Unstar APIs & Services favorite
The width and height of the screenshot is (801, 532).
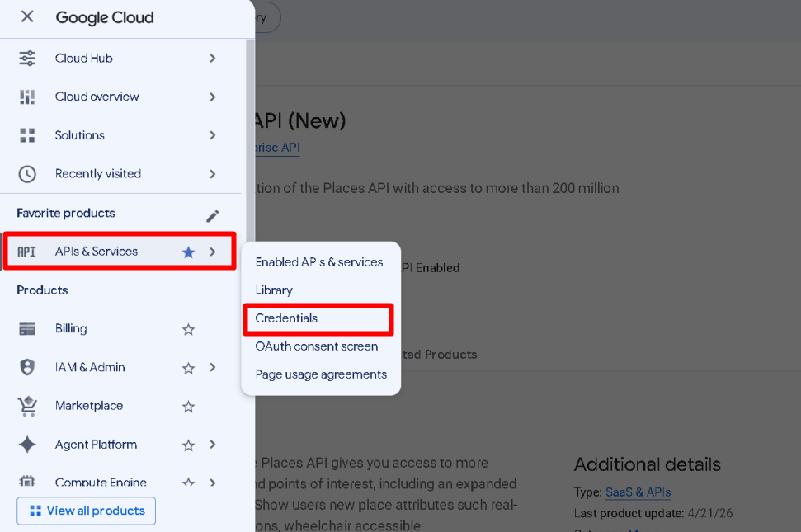point(189,252)
